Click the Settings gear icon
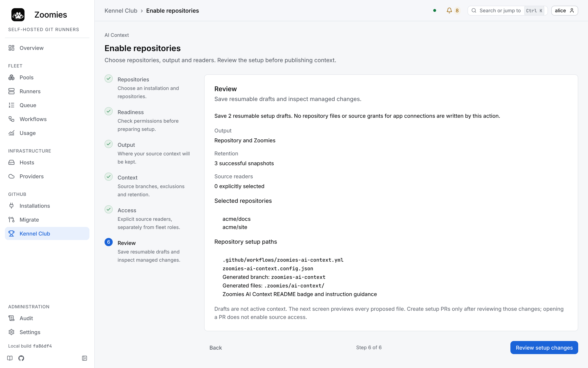Image resolution: width=588 pixels, height=368 pixels. pos(11,332)
